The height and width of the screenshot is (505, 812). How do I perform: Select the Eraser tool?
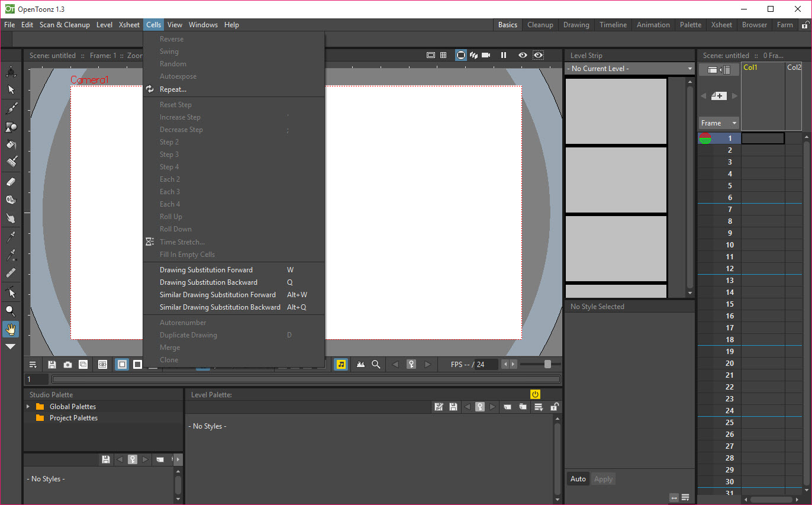(x=11, y=182)
